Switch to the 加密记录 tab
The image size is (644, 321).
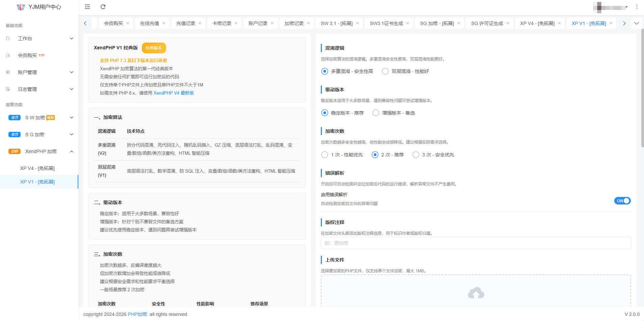point(294,23)
